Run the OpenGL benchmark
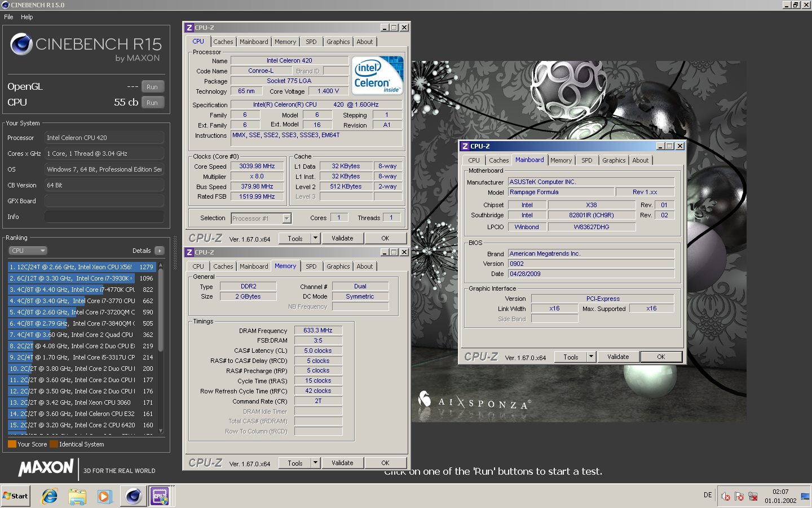 pyautogui.click(x=152, y=87)
